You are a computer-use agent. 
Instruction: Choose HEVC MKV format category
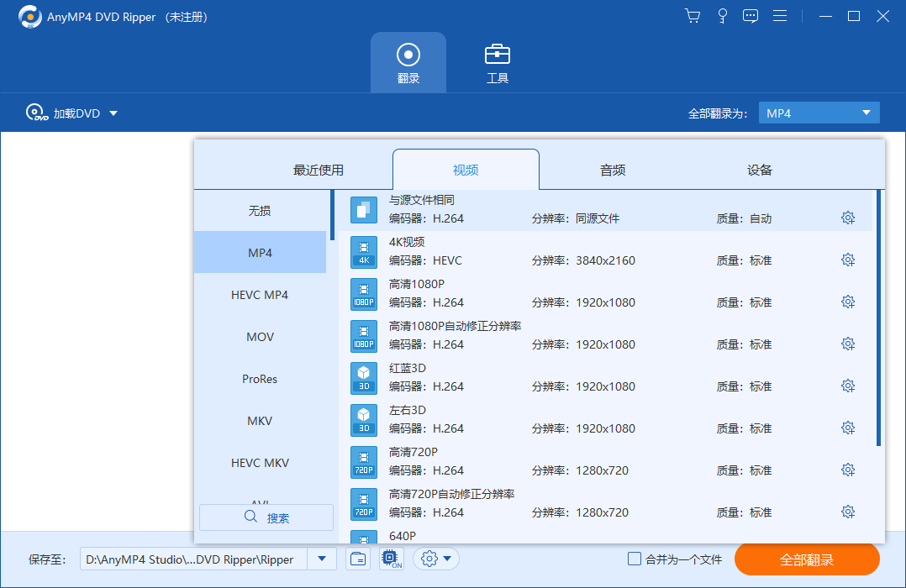(x=260, y=463)
